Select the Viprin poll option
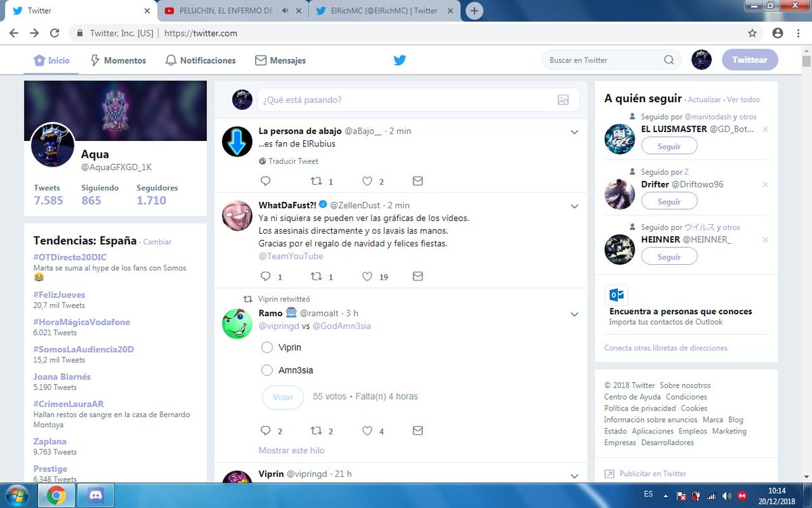The height and width of the screenshot is (508, 812). (267, 347)
